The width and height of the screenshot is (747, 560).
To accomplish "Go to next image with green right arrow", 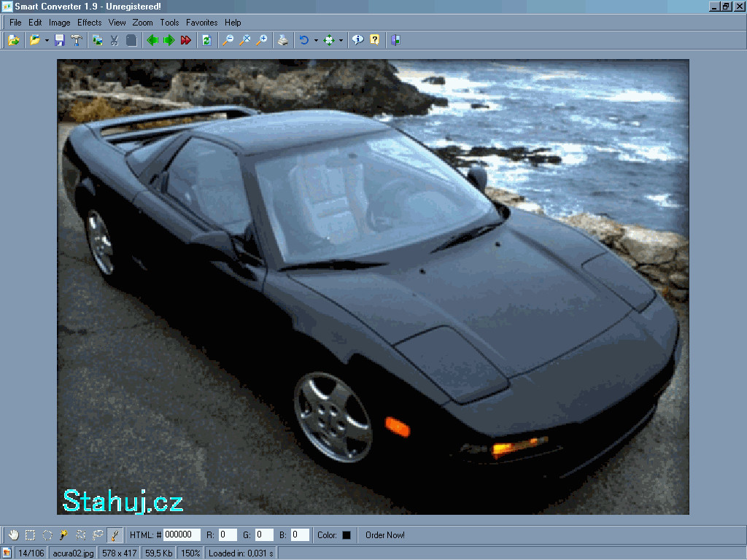I will (x=169, y=41).
